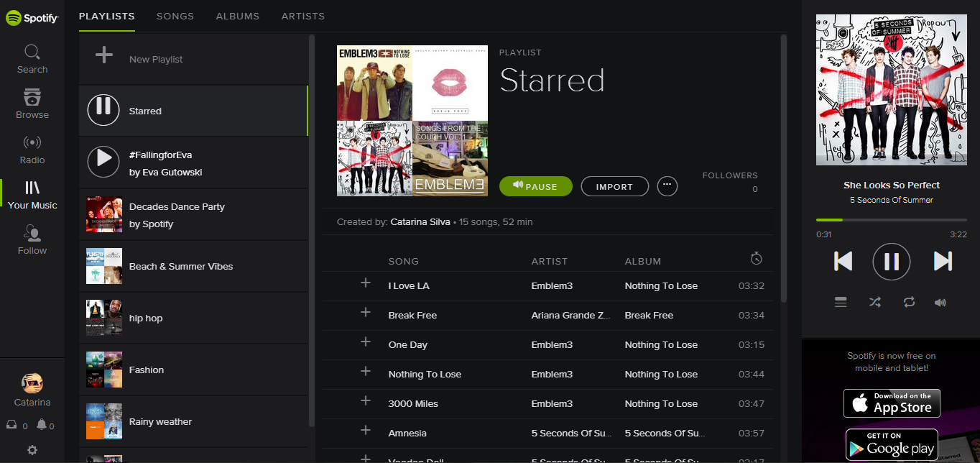The height and width of the screenshot is (463, 980).
Task: Open the more options ellipsis button
Action: point(667,186)
